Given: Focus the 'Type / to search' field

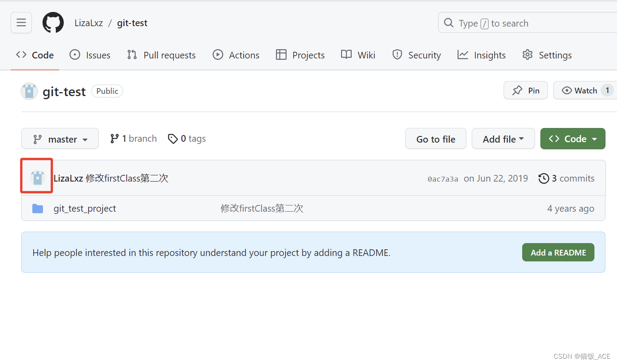Looking at the screenshot, I should 527,23.
